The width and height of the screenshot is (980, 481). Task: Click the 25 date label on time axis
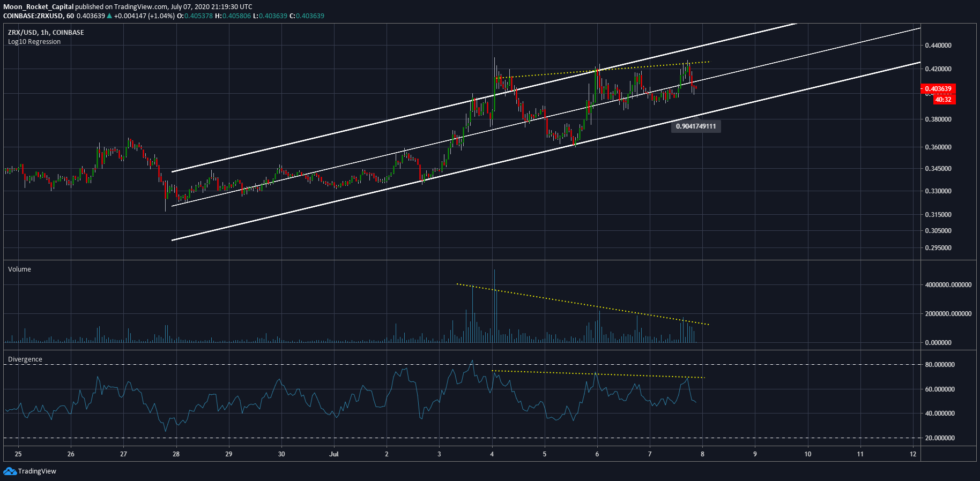(18, 454)
